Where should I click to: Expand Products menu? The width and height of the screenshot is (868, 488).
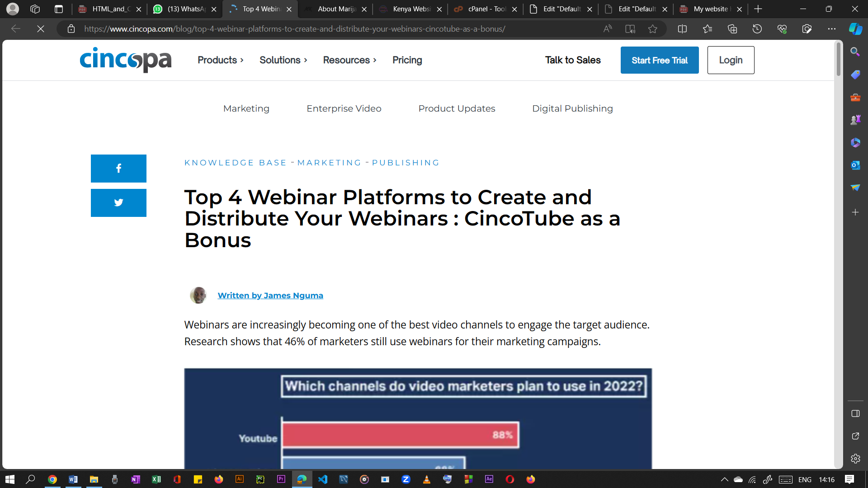(x=221, y=60)
